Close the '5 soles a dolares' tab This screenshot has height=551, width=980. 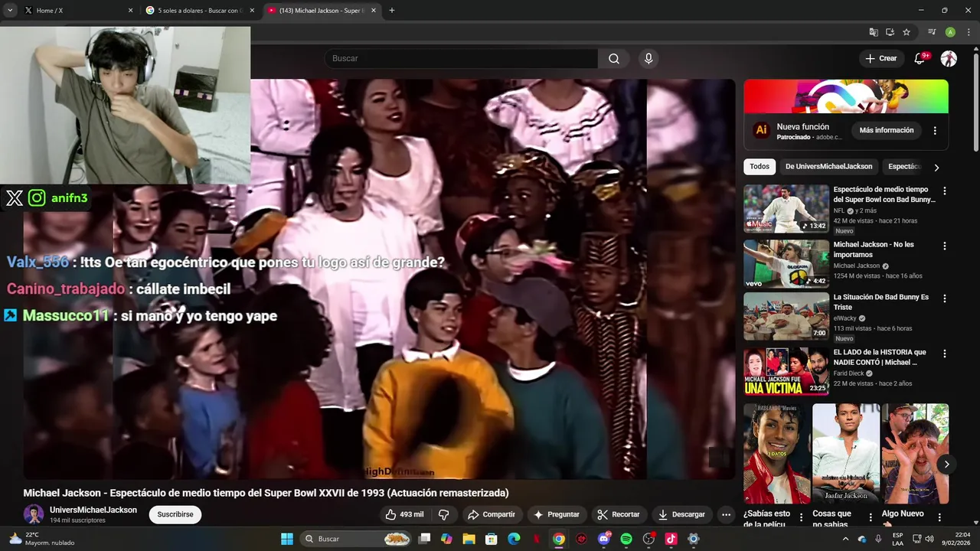(252, 11)
